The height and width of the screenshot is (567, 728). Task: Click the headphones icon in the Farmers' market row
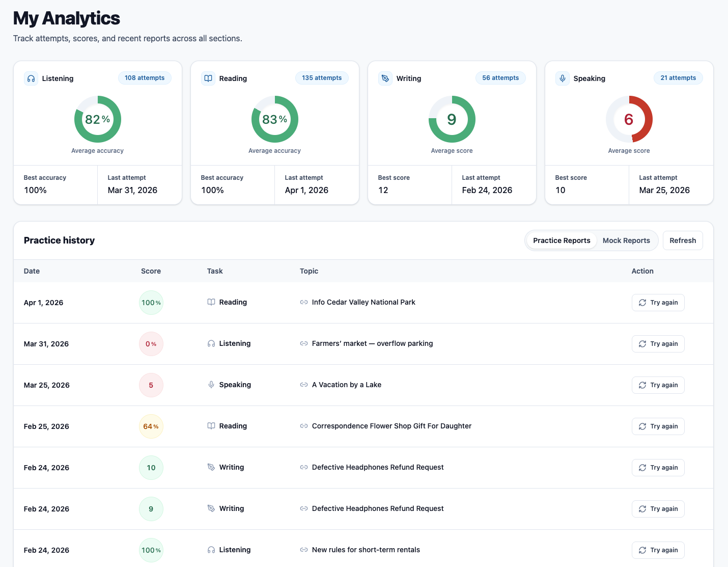coord(211,343)
